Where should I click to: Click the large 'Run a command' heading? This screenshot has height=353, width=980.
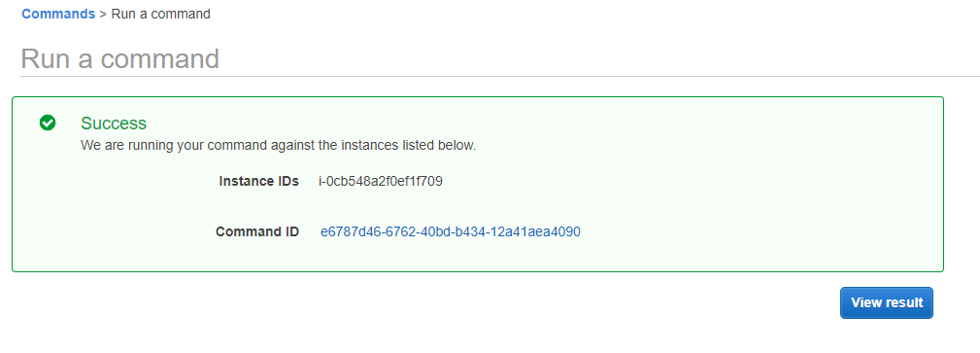click(x=120, y=58)
